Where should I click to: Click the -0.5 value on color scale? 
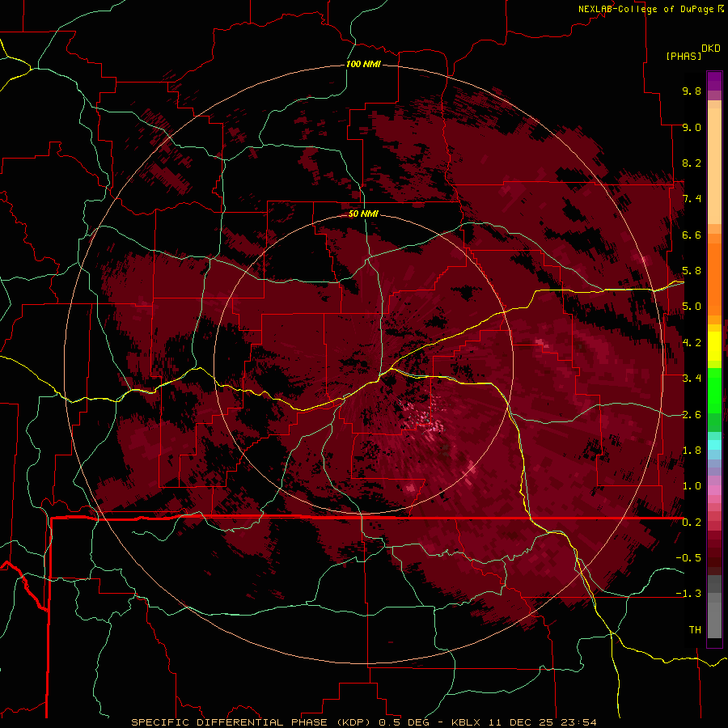(x=688, y=558)
